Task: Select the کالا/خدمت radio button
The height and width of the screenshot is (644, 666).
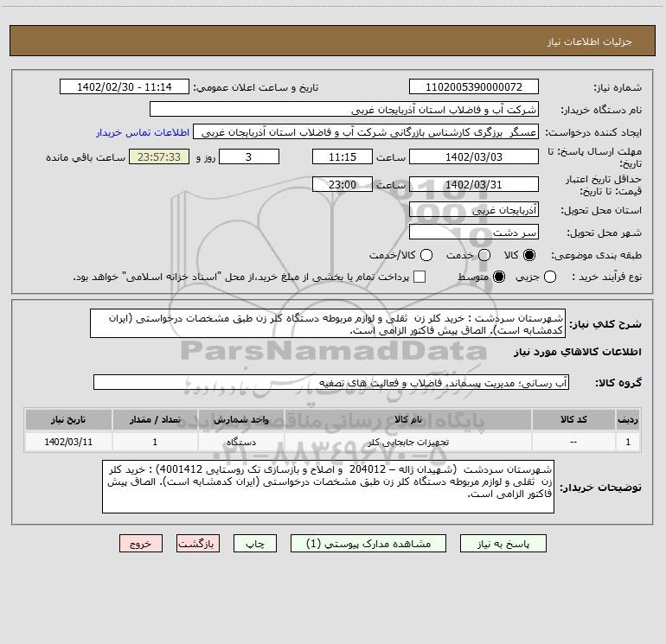Action: (x=426, y=255)
